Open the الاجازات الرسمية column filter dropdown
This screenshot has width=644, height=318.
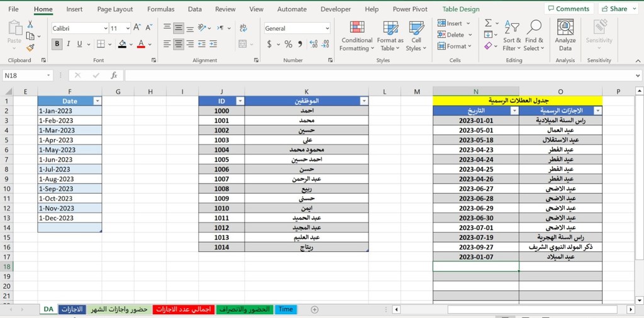pyautogui.click(x=597, y=111)
